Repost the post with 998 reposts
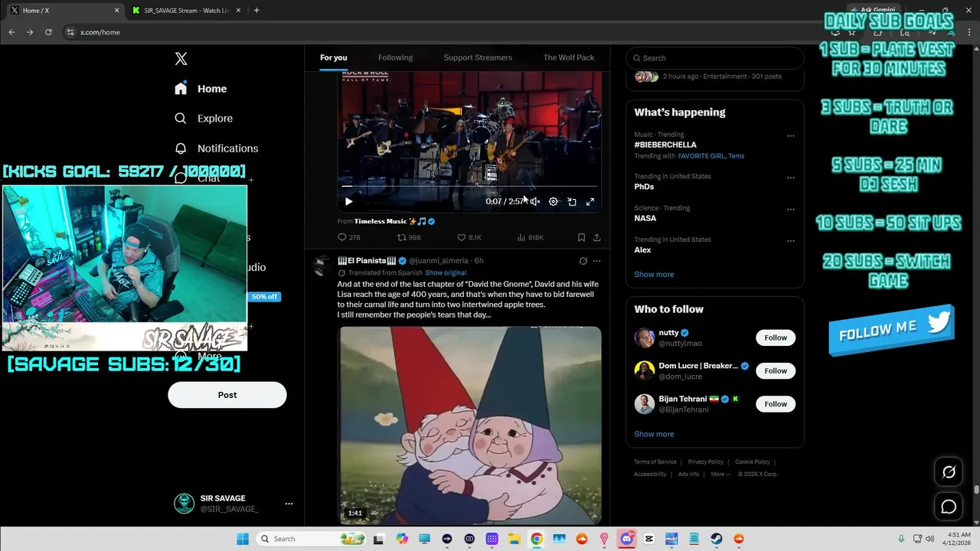Viewport: 980px width, 551px height. [x=409, y=237]
